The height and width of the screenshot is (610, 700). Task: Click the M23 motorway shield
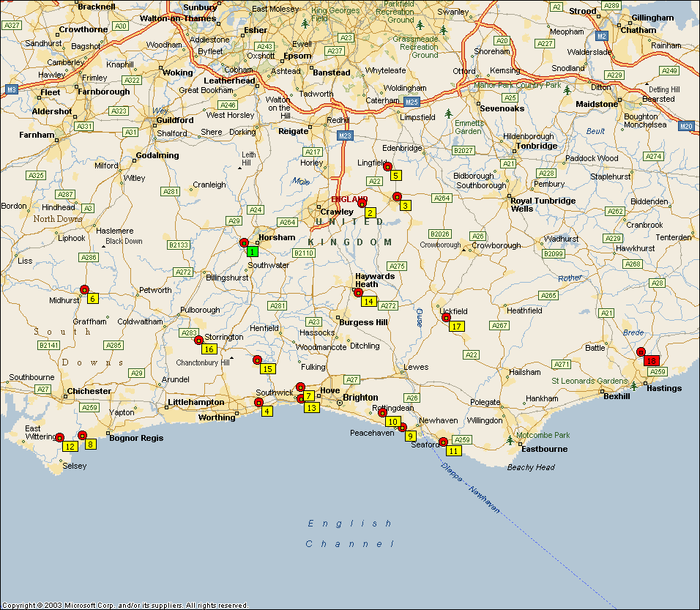[345, 135]
